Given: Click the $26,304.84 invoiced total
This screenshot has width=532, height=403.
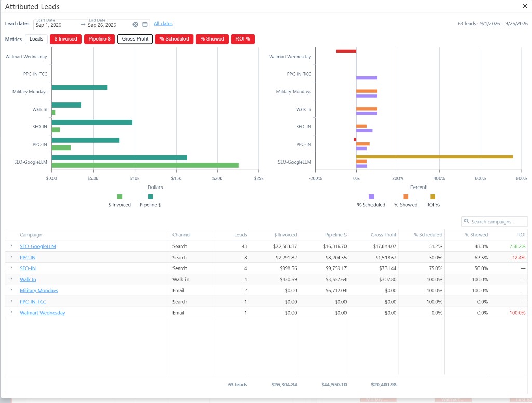Looking at the screenshot, I should pyautogui.click(x=284, y=385).
